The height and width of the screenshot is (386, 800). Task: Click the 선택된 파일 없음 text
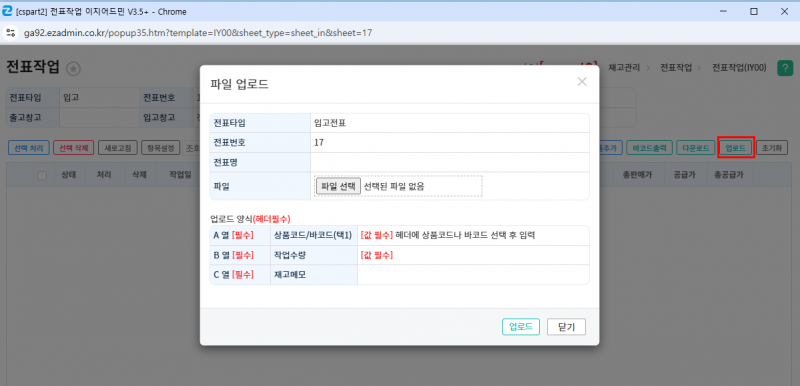click(394, 187)
